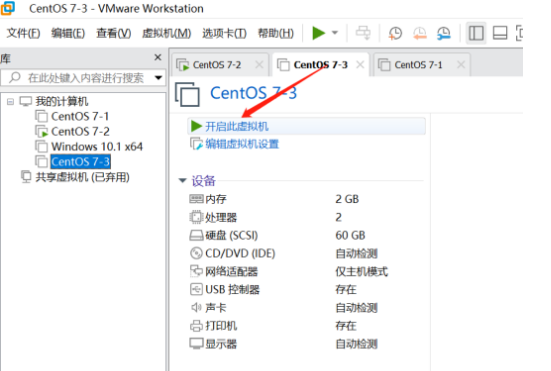The height and width of the screenshot is (371, 551).
Task: Open the 查看(V) menu
Action: click(x=114, y=33)
